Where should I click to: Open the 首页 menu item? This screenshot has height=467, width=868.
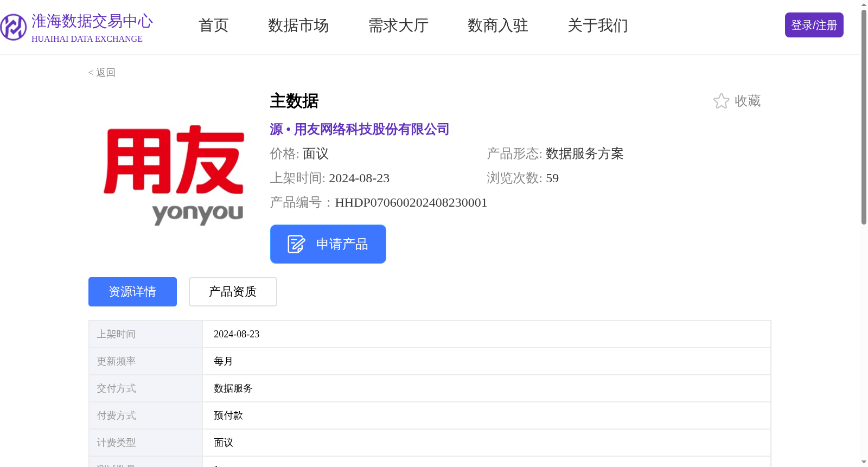[214, 25]
